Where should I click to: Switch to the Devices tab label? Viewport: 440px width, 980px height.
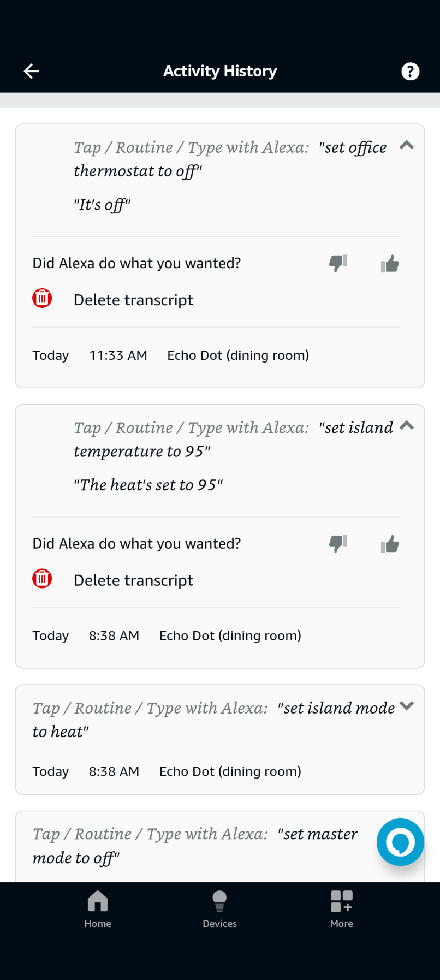coord(219,924)
